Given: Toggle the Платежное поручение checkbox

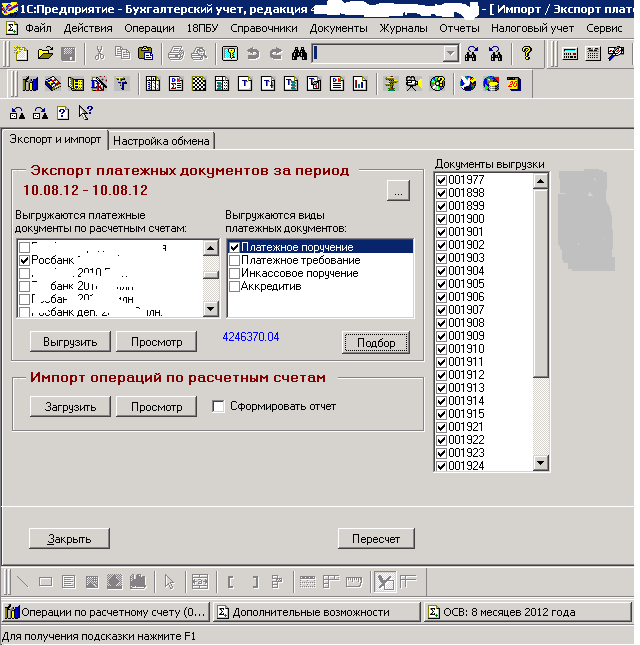Looking at the screenshot, I should [234, 247].
